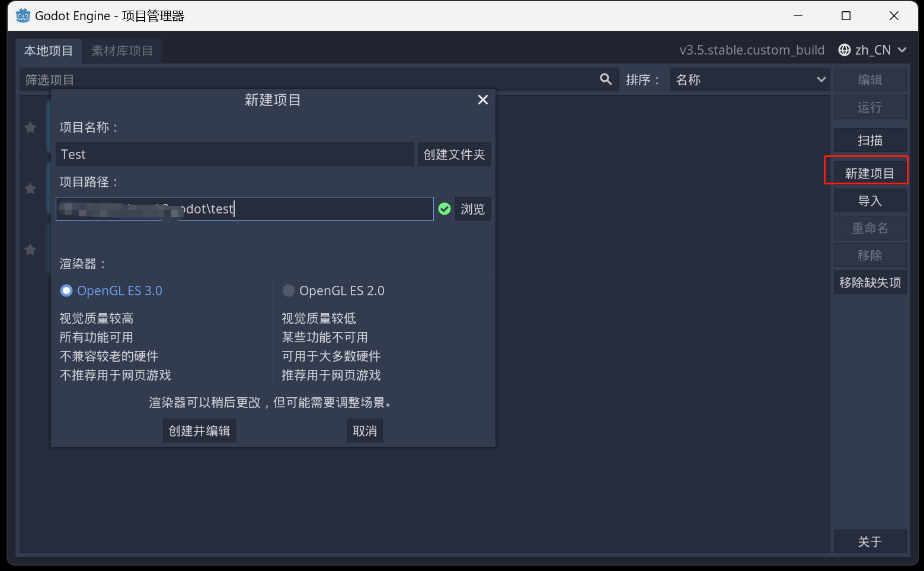Open the zh_CN language dropdown
The image size is (924, 571).
[873, 50]
